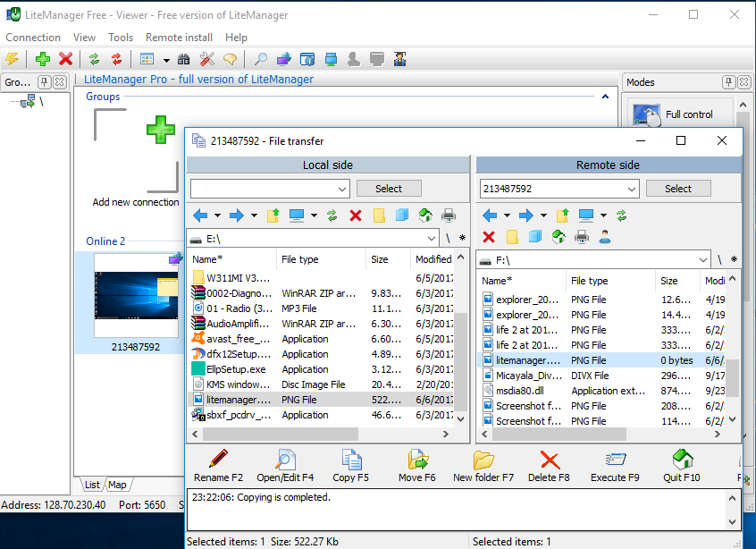
Task: Expand the Local side E:\ drive dropdown
Action: [x=432, y=239]
